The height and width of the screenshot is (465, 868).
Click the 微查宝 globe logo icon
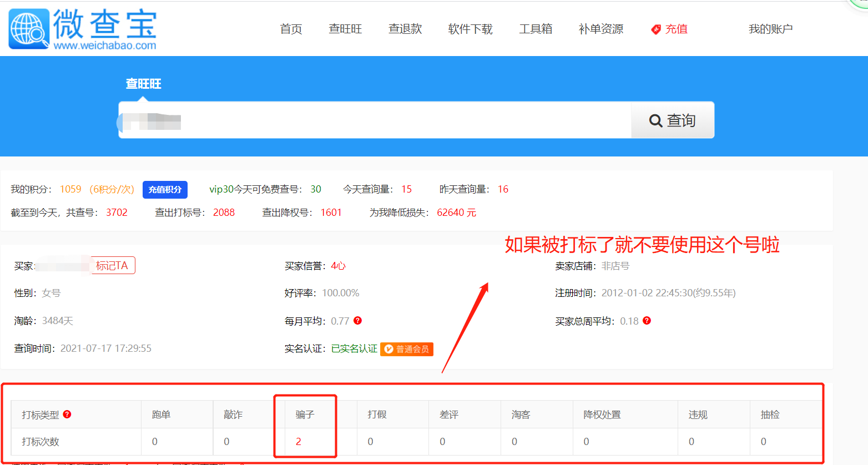click(29, 29)
